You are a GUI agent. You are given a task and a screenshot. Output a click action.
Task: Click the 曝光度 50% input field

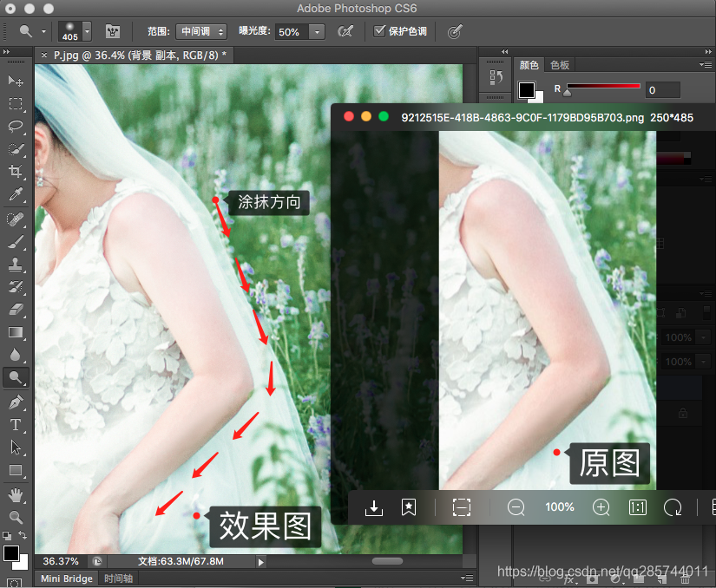[292, 32]
